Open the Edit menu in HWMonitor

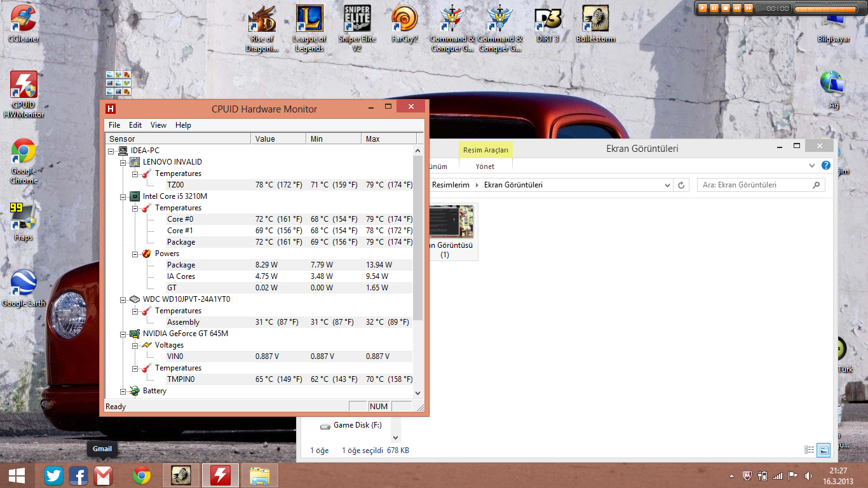coord(135,125)
